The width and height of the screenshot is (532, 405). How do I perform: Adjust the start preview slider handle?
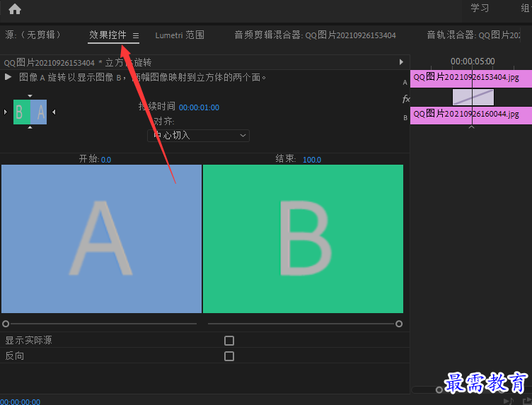click(x=6, y=324)
